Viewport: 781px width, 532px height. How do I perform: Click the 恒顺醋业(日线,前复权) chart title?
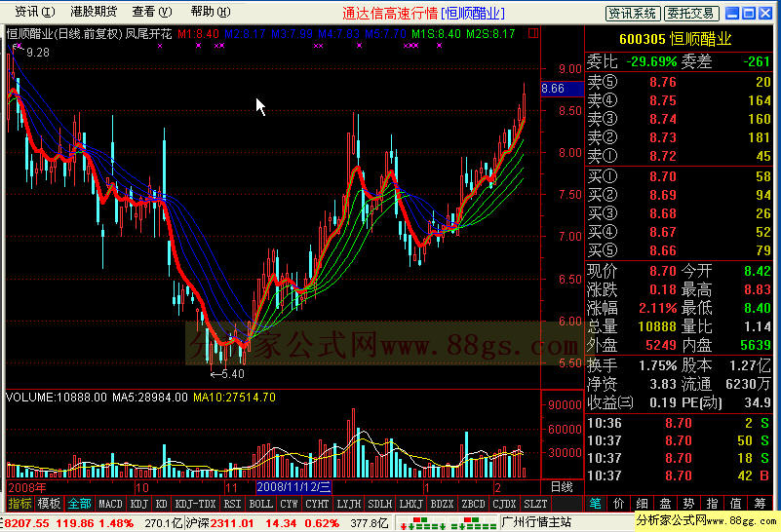63,34
